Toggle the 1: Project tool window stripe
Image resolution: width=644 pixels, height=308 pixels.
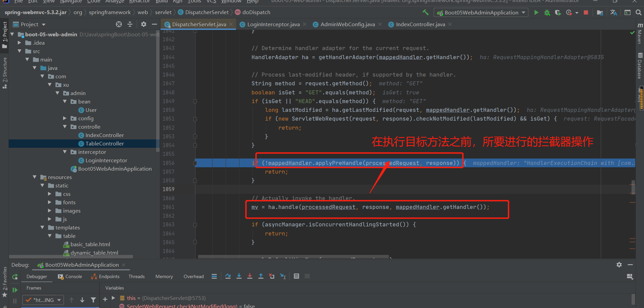[4, 34]
